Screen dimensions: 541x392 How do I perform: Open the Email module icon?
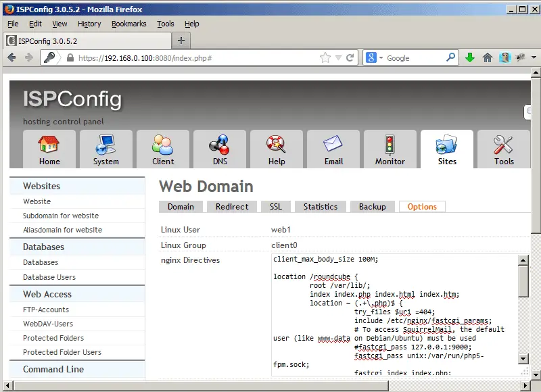[333, 149]
